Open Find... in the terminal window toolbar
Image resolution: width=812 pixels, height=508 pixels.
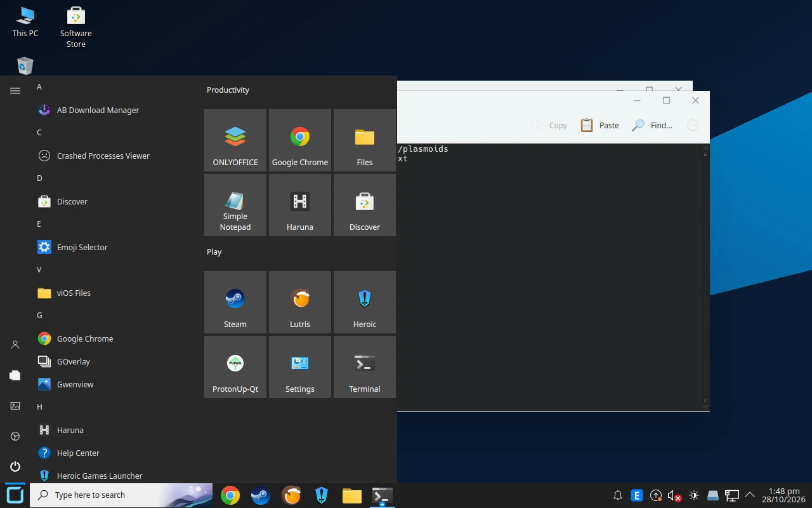click(652, 125)
